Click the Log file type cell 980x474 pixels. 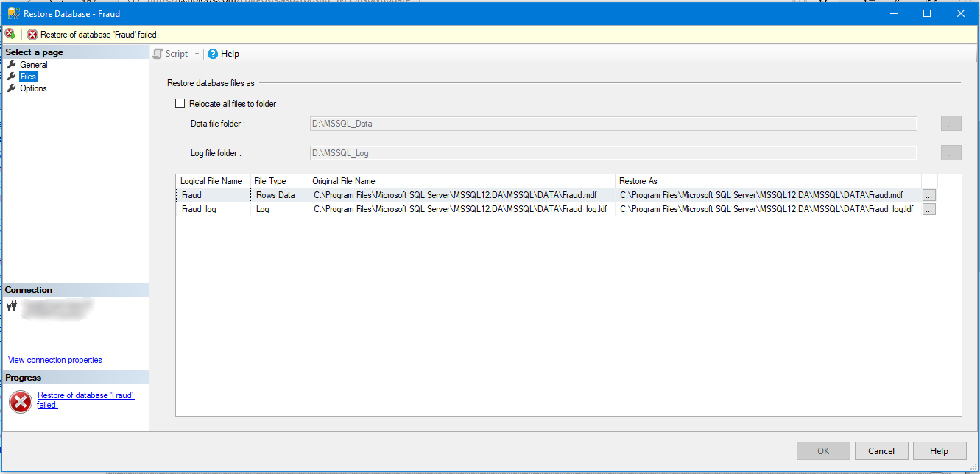[280, 209]
